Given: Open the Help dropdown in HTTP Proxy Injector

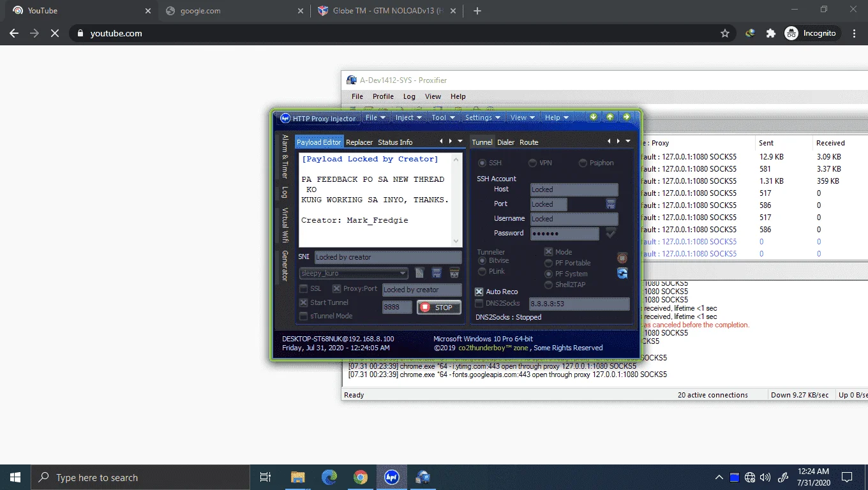Looking at the screenshot, I should [557, 117].
